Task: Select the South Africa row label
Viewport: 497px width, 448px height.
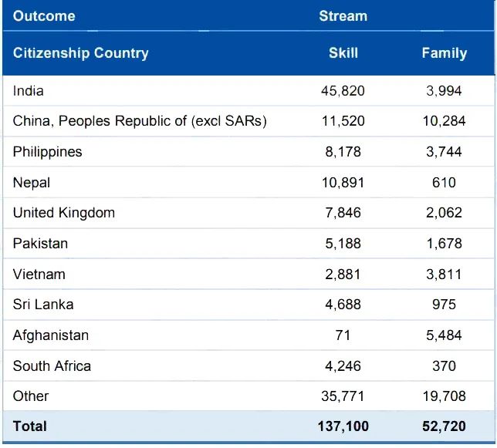Action: (52, 366)
